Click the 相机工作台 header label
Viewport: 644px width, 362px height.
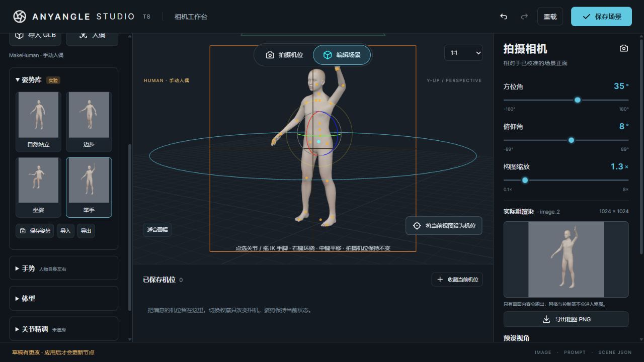click(191, 17)
